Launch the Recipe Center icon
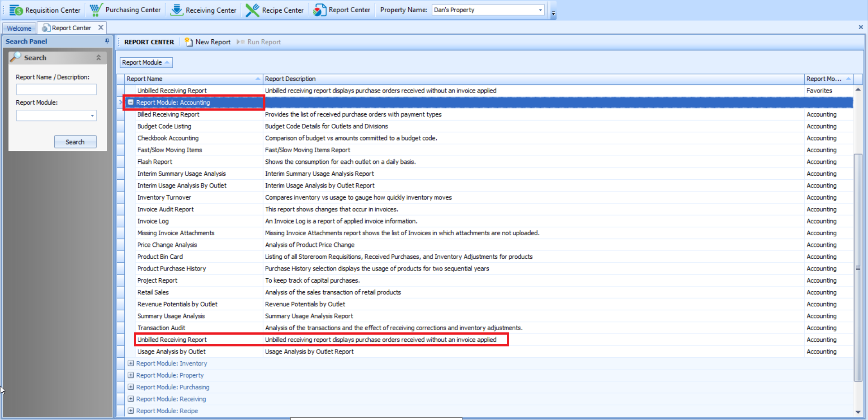This screenshot has width=868, height=420. (x=252, y=10)
